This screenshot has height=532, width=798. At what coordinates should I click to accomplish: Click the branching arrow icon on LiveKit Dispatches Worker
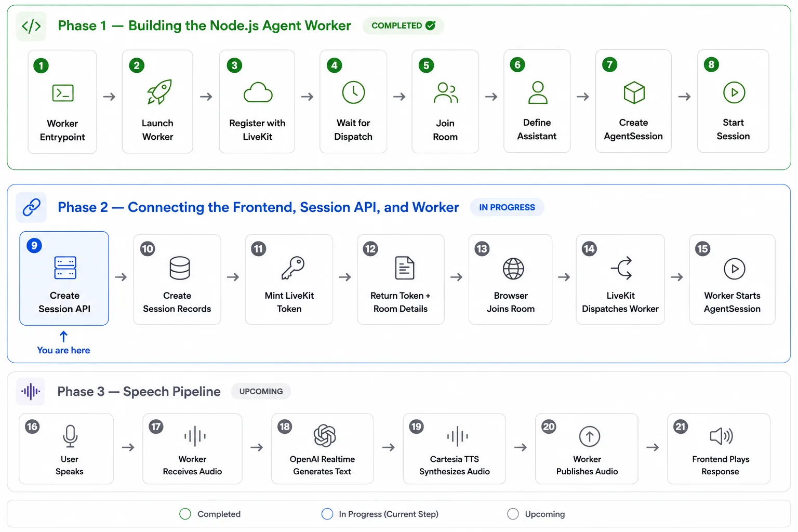[621, 268]
